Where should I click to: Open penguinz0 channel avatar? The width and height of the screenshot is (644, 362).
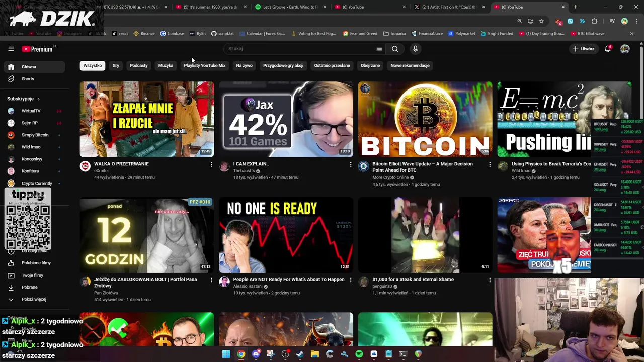[x=363, y=282]
